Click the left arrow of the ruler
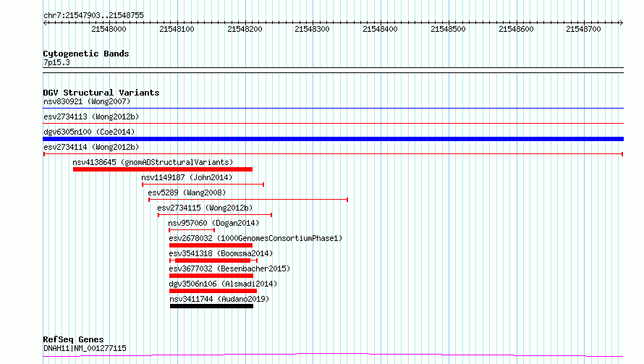The image size is (644, 364). coord(45,22)
